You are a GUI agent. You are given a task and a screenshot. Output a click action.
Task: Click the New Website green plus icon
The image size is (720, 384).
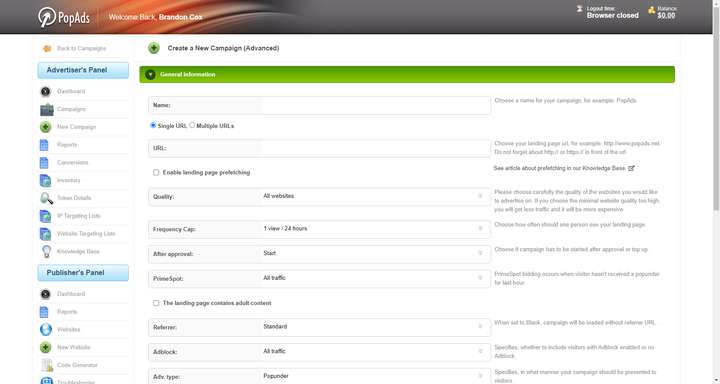[x=45, y=347]
